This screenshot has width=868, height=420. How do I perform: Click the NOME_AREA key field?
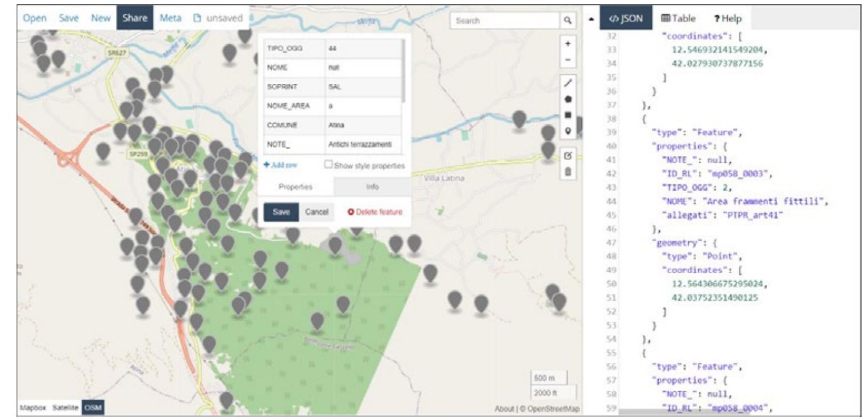294,106
